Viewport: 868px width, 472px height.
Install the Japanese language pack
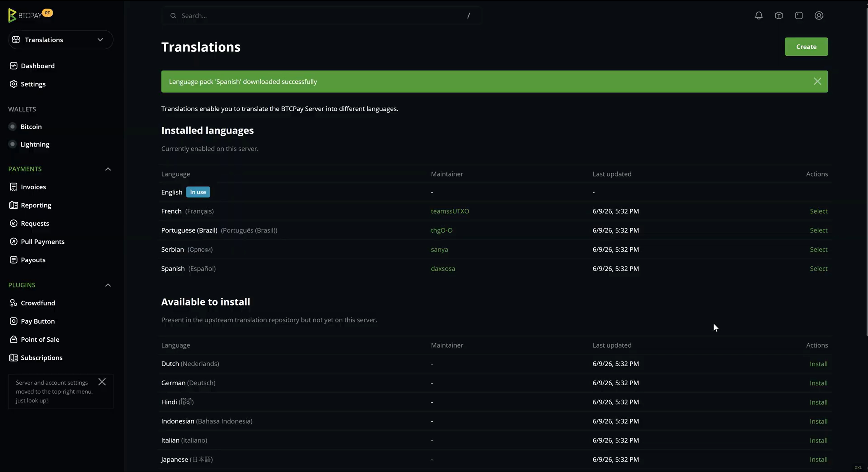[818, 460]
